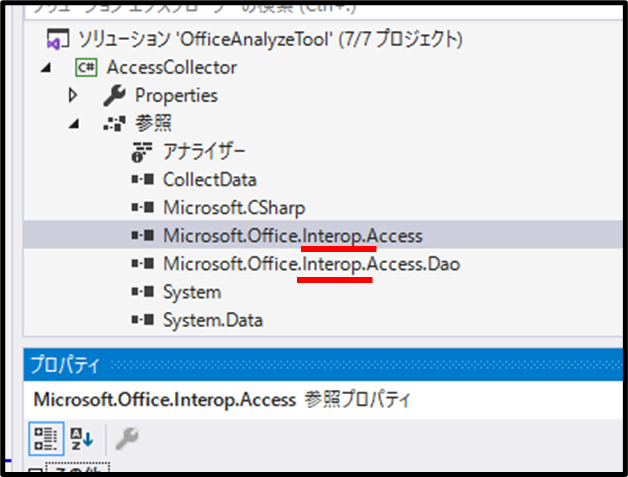
Task: Collapse the AccessCollector project node
Action: click(46, 68)
